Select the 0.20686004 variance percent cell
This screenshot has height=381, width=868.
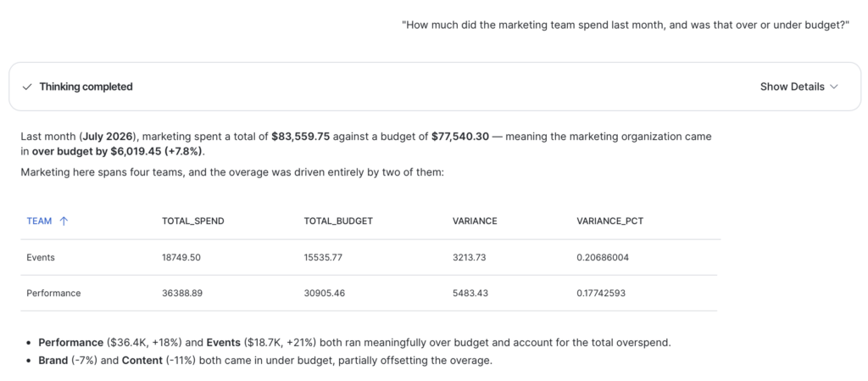point(603,257)
